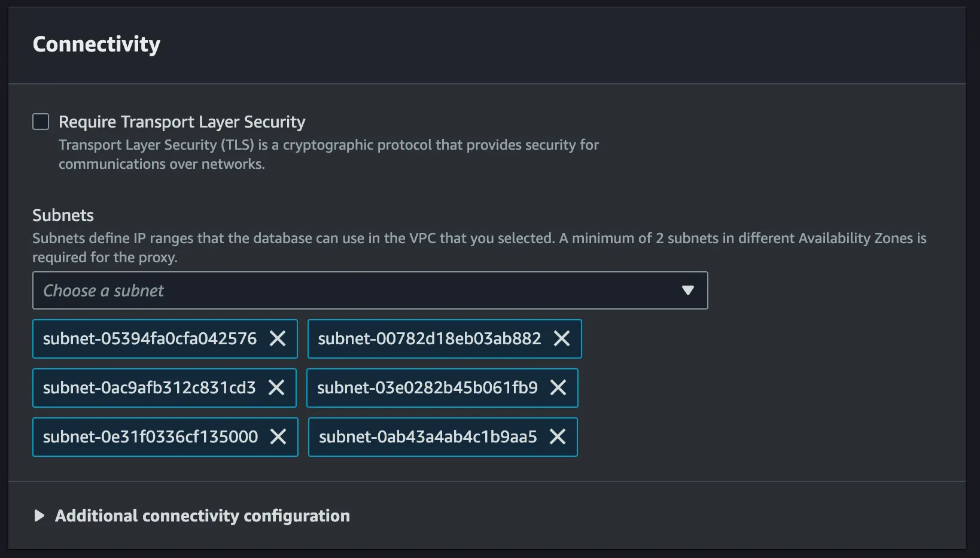This screenshot has height=558, width=980.
Task: Enable the Require Transport Layer Security checkbox
Action: tap(41, 122)
